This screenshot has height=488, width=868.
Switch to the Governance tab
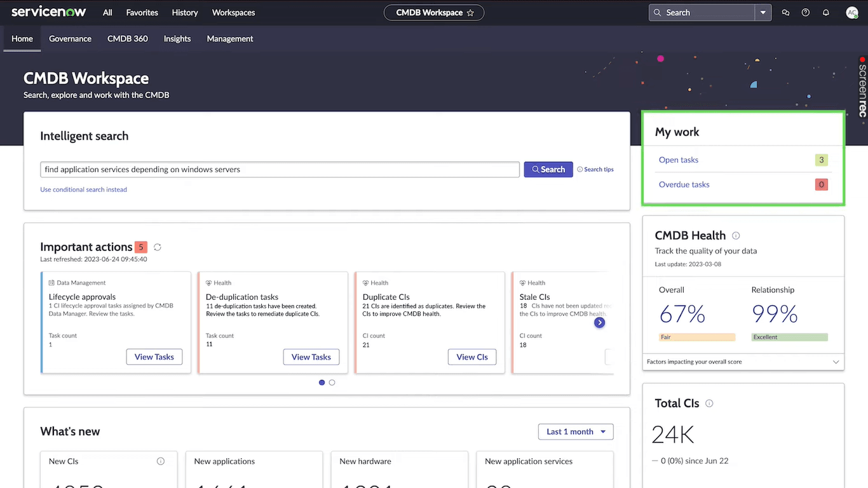pyautogui.click(x=70, y=39)
